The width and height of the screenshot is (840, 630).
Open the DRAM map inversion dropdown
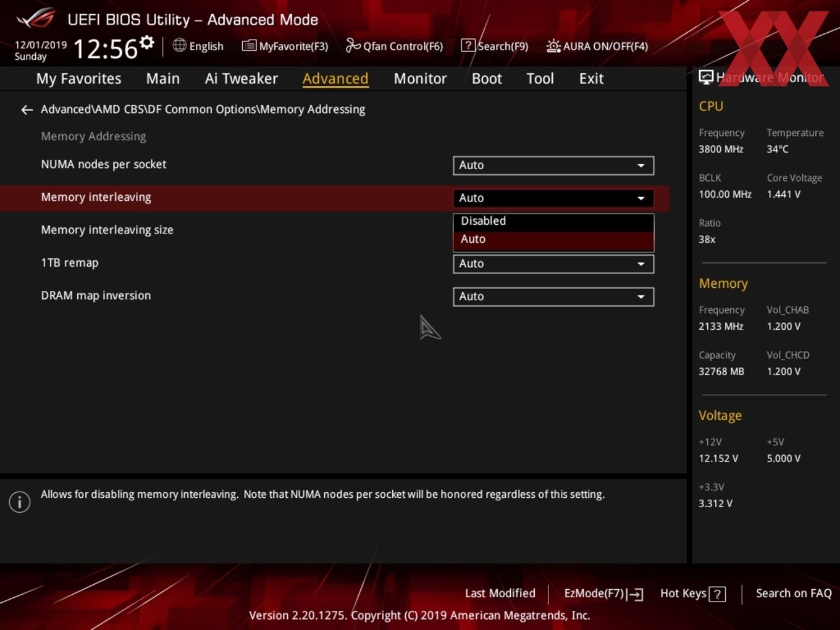coord(553,296)
